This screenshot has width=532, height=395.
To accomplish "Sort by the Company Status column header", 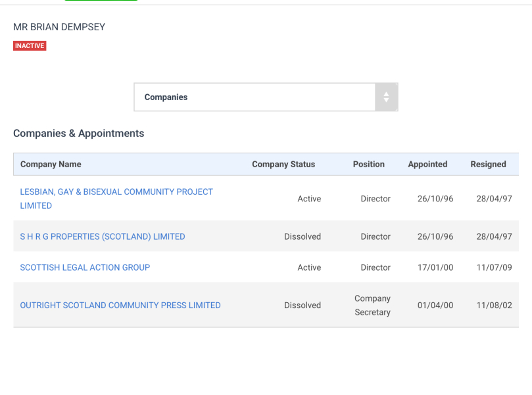I will click(283, 164).
